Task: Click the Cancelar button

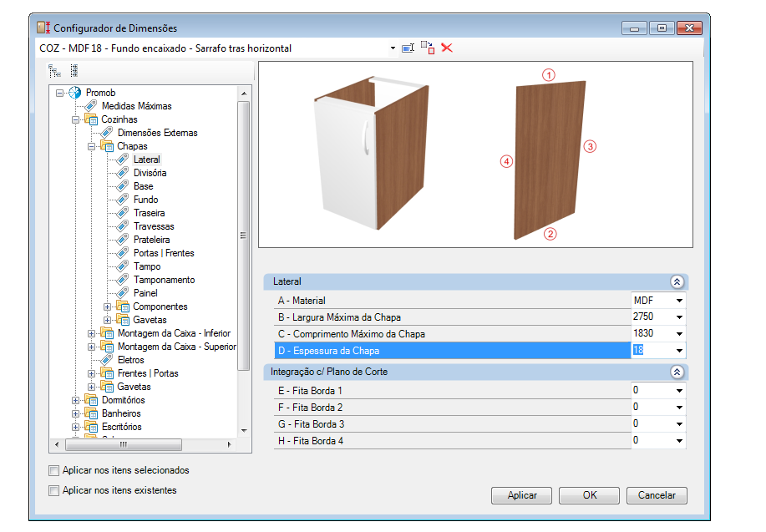Action: click(x=657, y=495)
